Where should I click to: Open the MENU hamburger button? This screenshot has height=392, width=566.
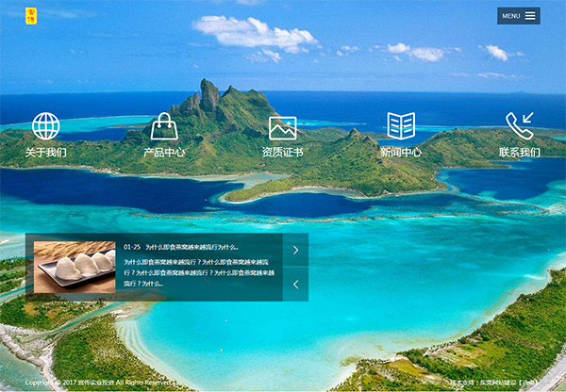coord(518,16)
